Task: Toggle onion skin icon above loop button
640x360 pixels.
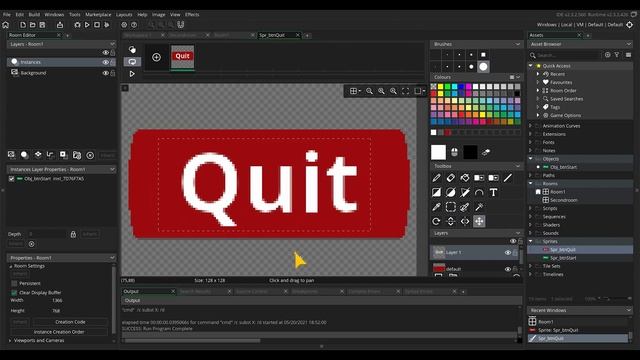Action: 132,49
